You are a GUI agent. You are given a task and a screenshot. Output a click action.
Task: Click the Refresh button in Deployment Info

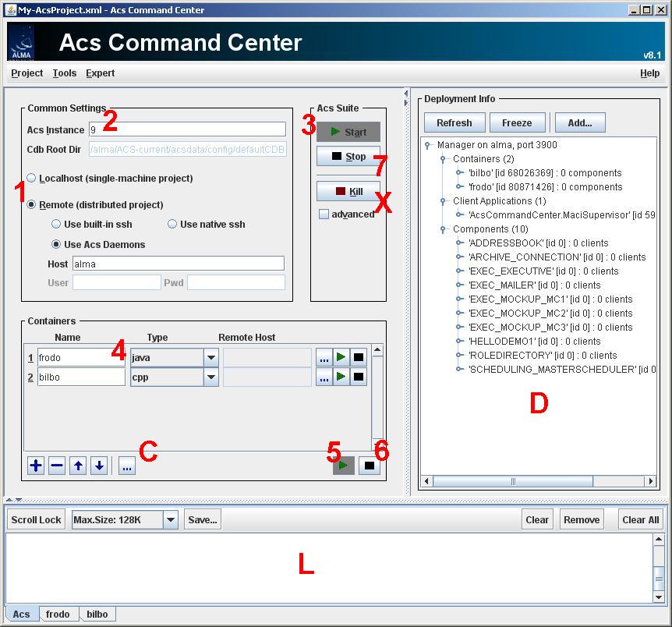(x=454, y=123)
